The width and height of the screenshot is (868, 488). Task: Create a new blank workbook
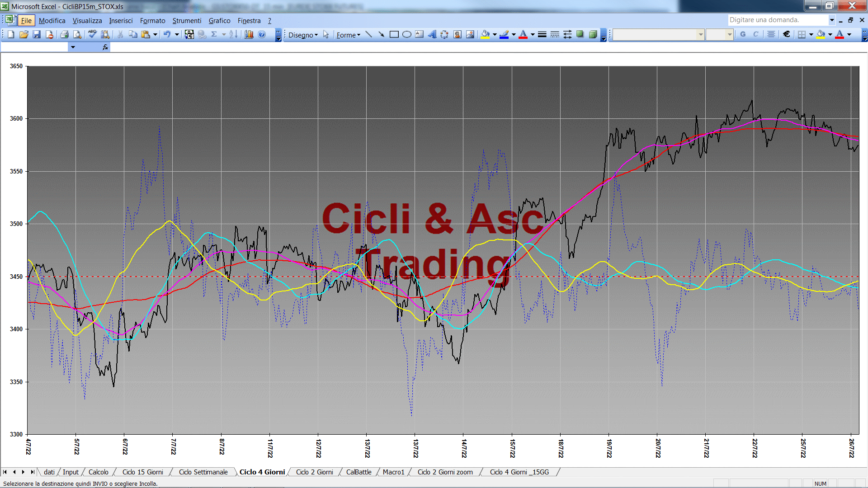[11, 34]
